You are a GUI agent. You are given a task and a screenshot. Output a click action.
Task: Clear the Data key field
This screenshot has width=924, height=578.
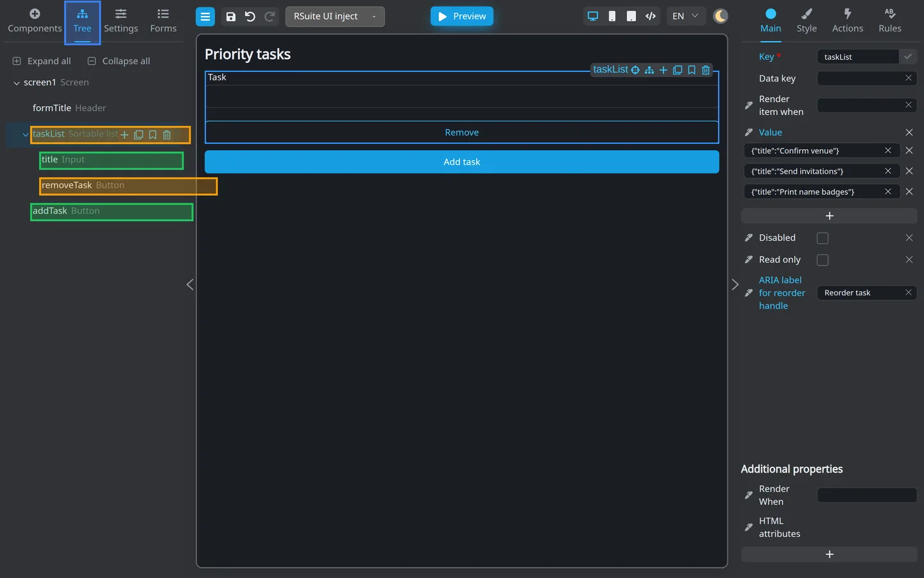909,78
